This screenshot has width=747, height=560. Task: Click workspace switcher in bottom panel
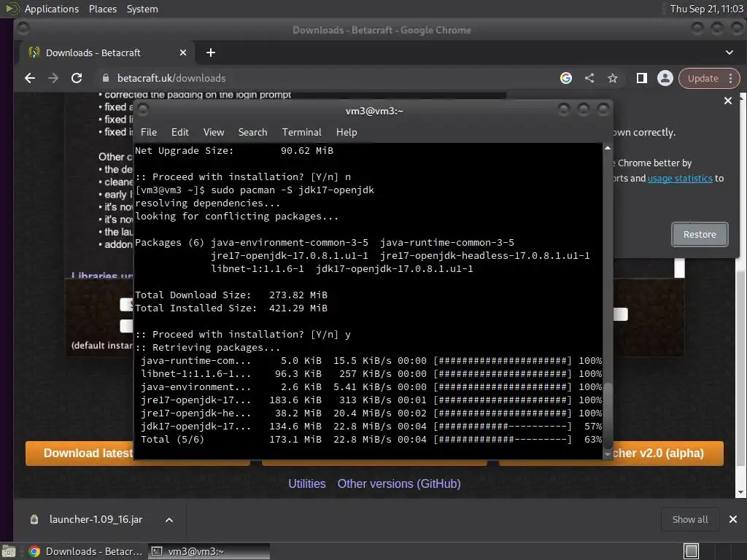pyautogui.click(x=692, y=551)
